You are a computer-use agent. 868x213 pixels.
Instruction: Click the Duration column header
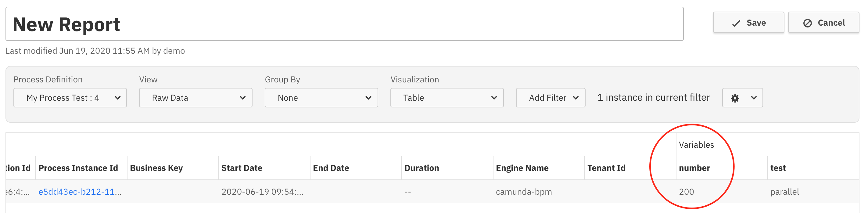(421, 168)
